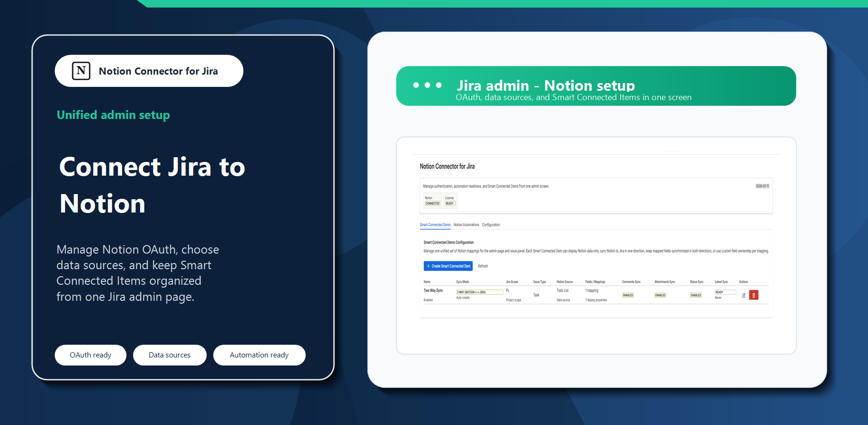
Task: Click the Unified admin setup label
Action: [x=113, y=115]
